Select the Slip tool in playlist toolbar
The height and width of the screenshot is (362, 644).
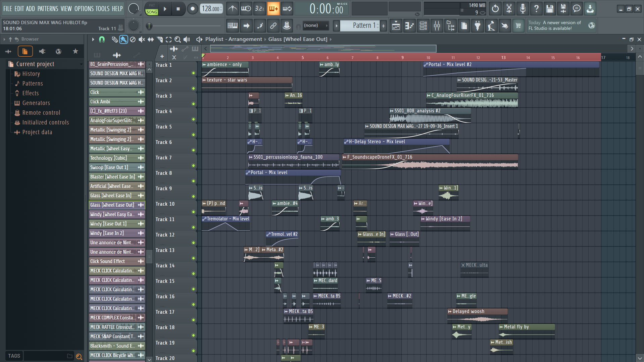[151, 40]
